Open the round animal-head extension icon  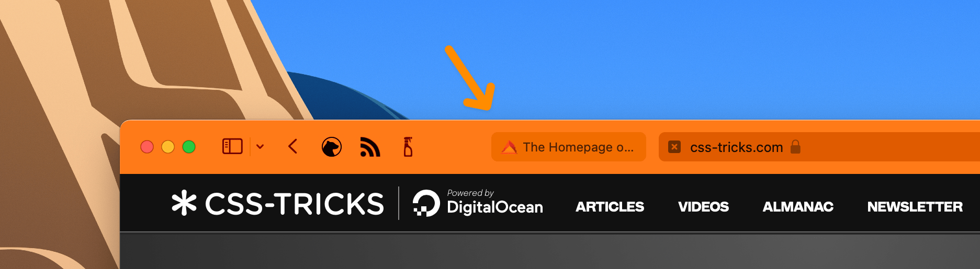point(332,147)
